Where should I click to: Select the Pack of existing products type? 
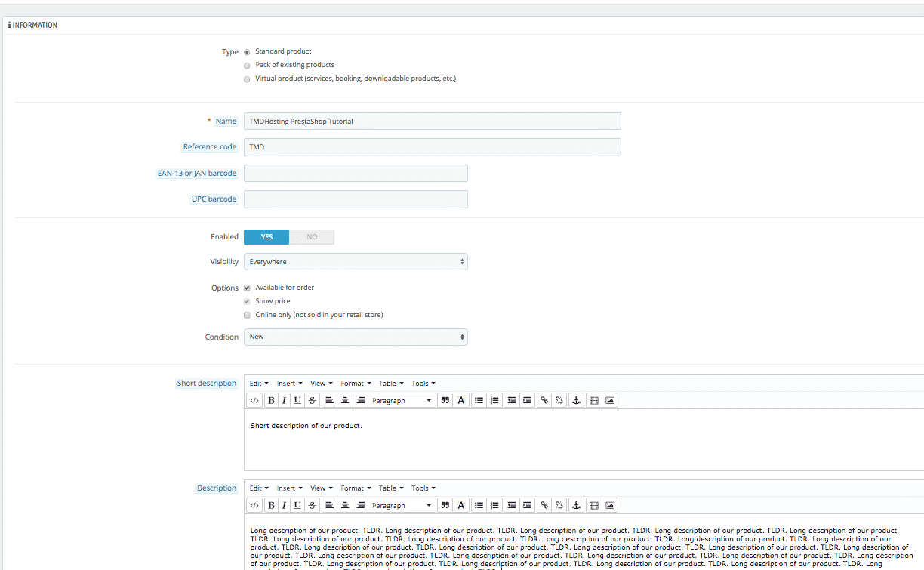click(247, 65)
